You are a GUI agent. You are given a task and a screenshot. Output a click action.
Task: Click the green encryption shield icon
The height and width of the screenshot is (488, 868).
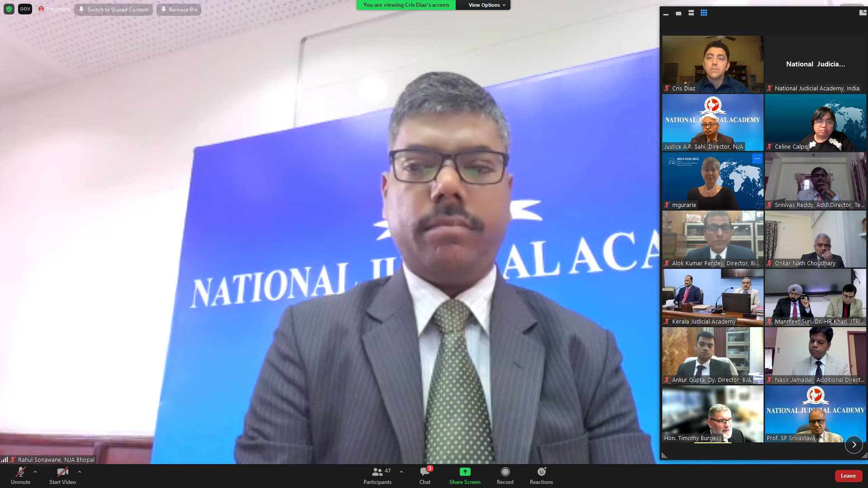click(9, 9)
